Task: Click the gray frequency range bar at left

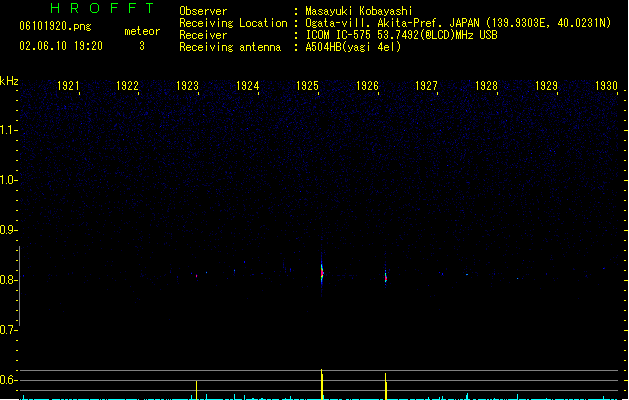Action: click(x=19, y=286)
